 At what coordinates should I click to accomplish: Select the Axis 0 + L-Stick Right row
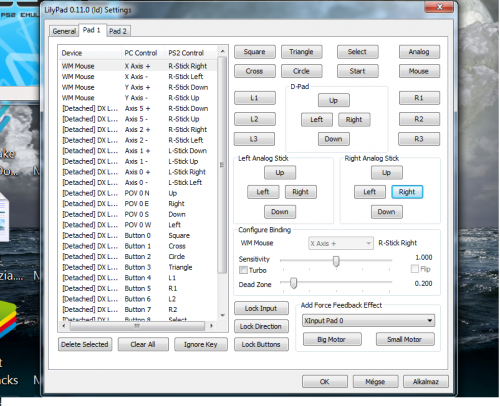click(x=138, y=172)
